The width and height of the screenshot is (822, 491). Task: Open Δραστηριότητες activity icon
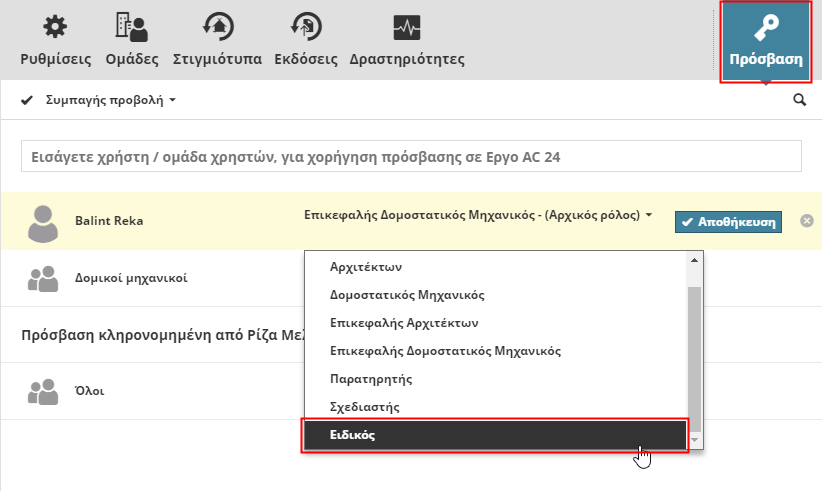(x=406, y=27)
